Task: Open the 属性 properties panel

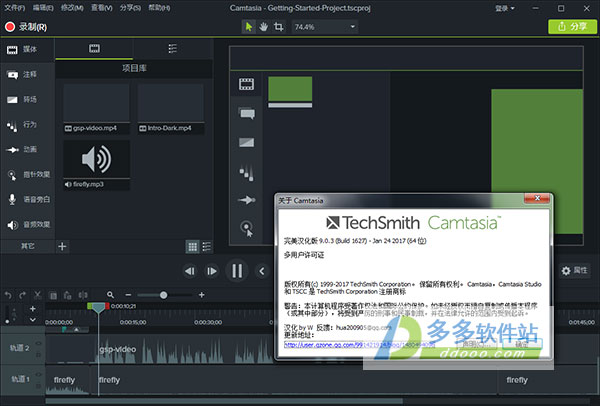Action: point(574,271)
